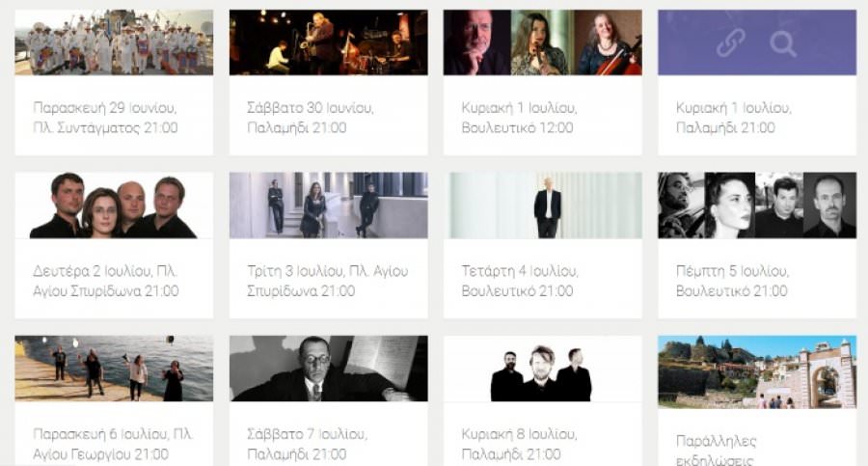The image size is (868, 466).
Task: Open the Τετάρτη 4 Ιουλίου Βουλευτικό event
Action: coord(520,281)
